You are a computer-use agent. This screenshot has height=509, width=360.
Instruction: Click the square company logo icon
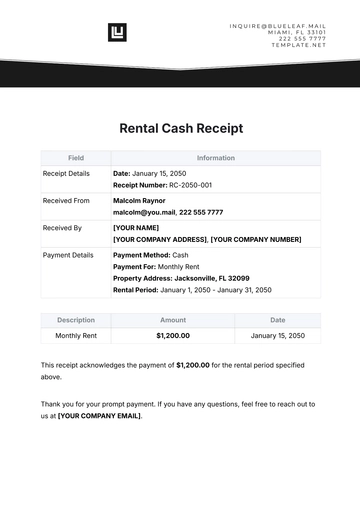click(x=117, y=32)
